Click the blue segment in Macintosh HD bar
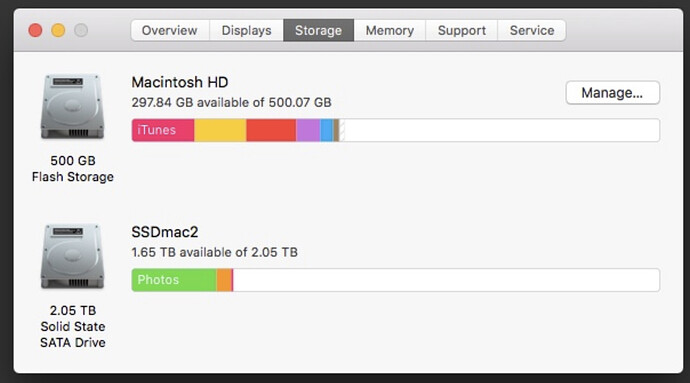Viewport: 690px width, 383px height. [x=327, y=130]
